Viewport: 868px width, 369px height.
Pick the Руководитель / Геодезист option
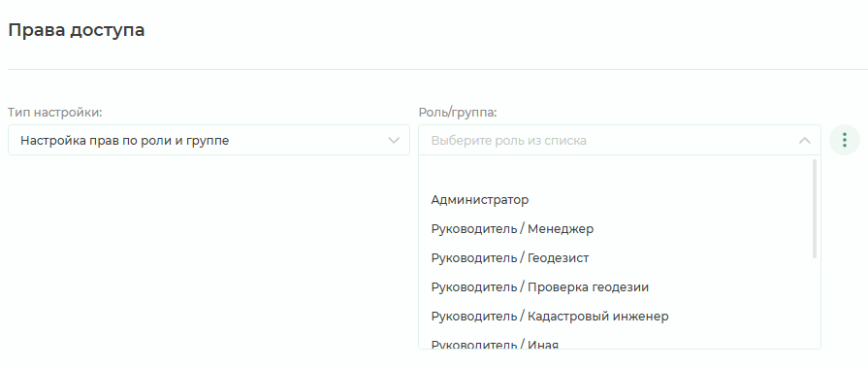pyautogui.click(x=616, y=257)
